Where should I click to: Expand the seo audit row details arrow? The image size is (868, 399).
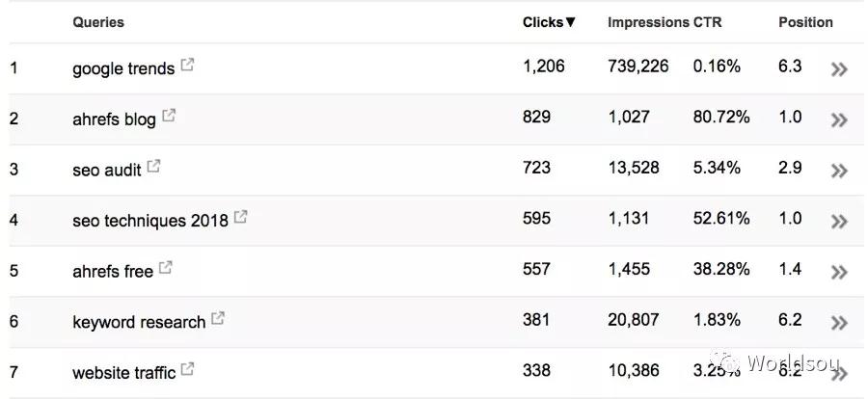tap(839, 171)
